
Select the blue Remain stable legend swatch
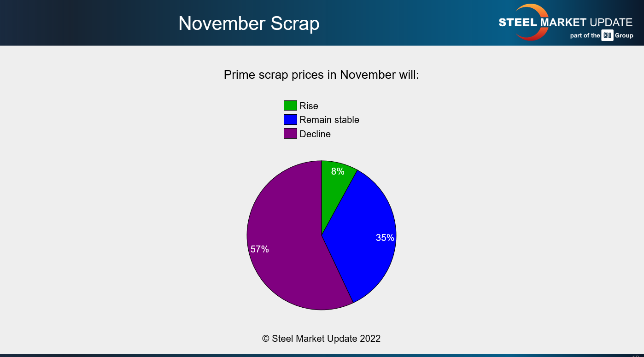290,120
